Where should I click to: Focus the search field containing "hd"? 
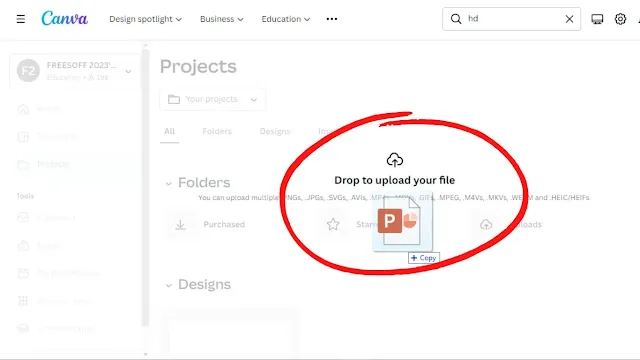pos(512,19)
